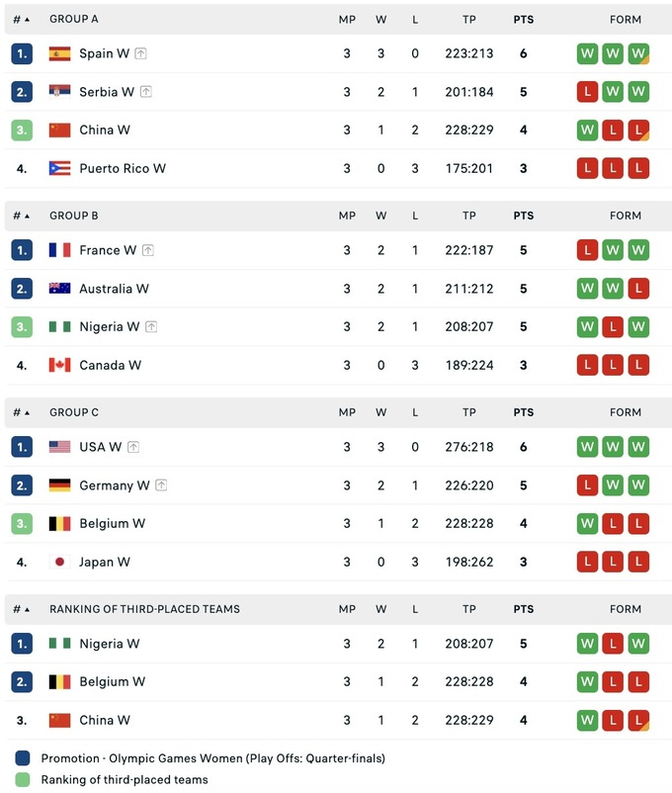The image size is (672, 793).
Task: Click the Canada flag in Group B
Action: pyautogui.click(x=59, y=365)
